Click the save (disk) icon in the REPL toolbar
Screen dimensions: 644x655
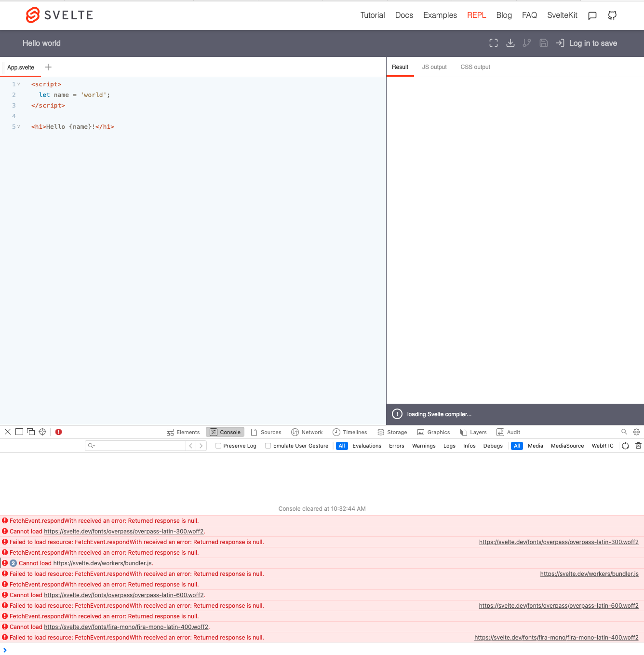pos(543,43)
